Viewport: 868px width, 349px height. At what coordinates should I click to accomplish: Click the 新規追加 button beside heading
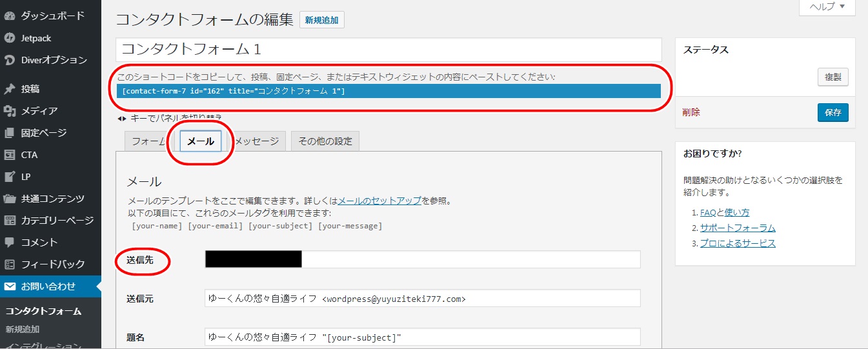(321, 20)
